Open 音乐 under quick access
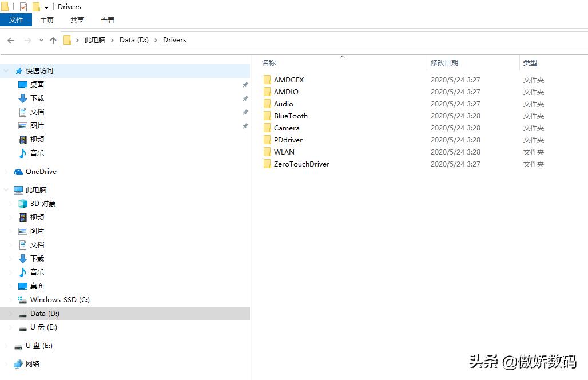 (x=37, y=153)
